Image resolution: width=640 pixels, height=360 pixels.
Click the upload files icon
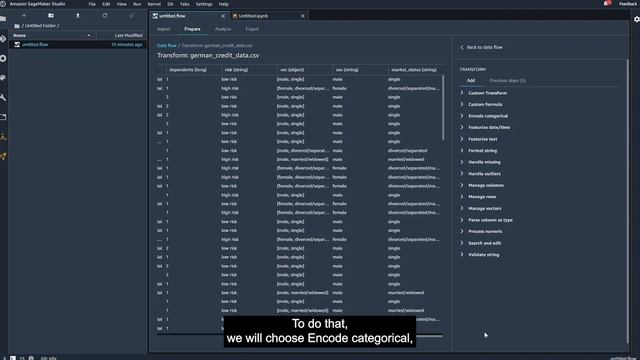click(x=78, y=16)
